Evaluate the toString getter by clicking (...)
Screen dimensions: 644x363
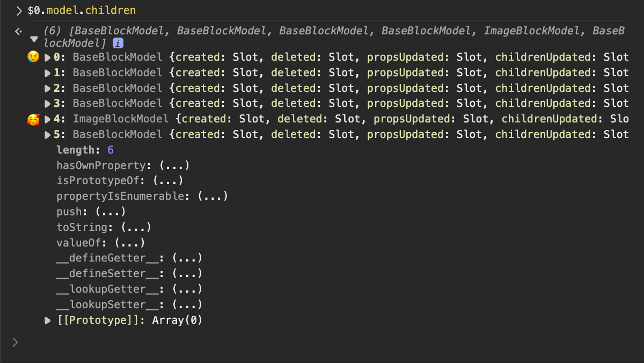(x=137, y=227)
